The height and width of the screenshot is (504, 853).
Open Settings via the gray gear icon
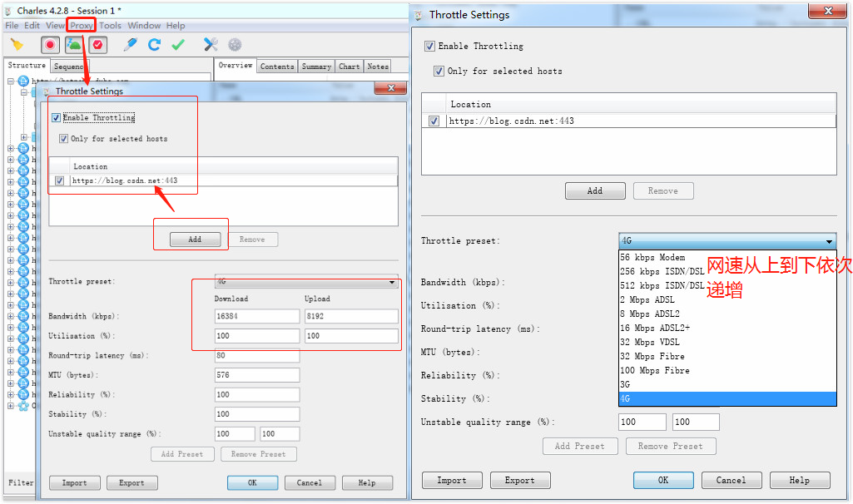(x=235, y=45)
